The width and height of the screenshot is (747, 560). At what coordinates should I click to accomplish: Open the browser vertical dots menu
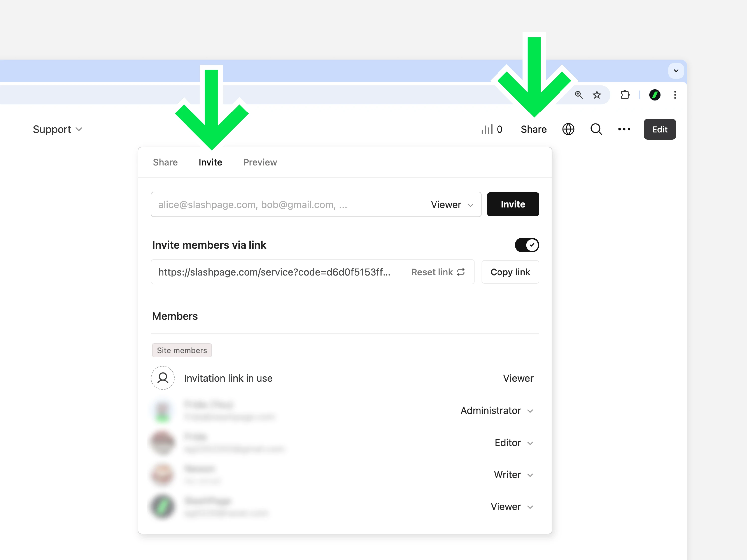(675, 95)
